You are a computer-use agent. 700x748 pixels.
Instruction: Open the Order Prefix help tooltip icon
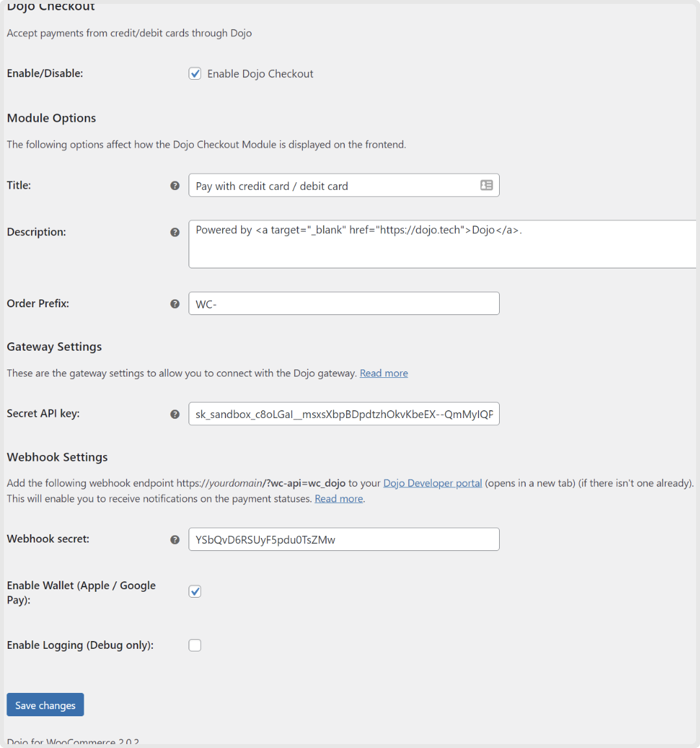pyautogui.click(x=175, y=303)
